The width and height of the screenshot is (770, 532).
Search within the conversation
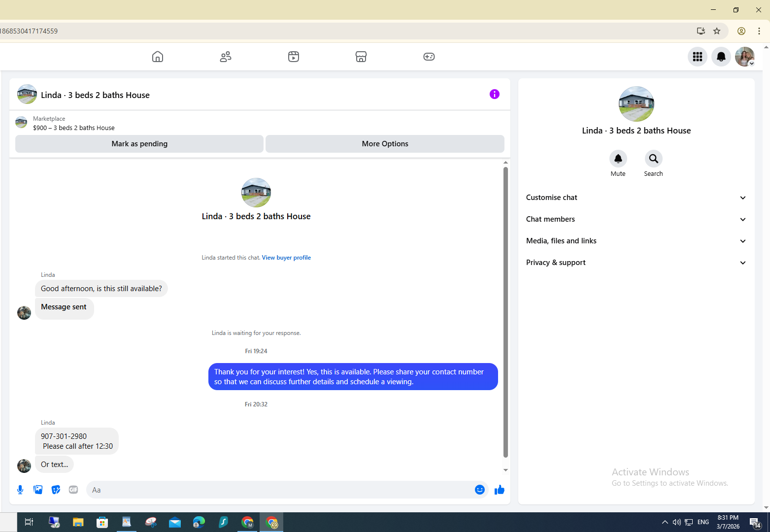654,159
